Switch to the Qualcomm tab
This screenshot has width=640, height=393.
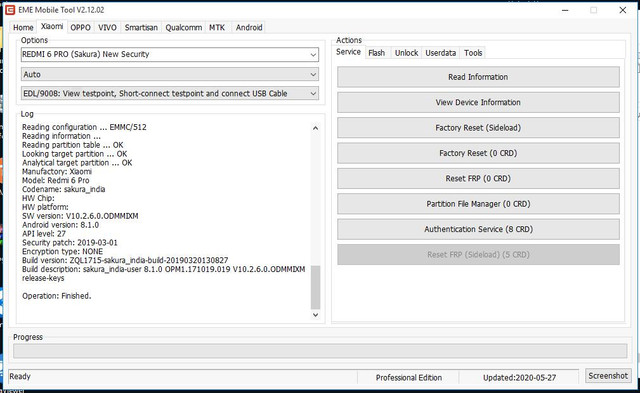pos(184,27)
